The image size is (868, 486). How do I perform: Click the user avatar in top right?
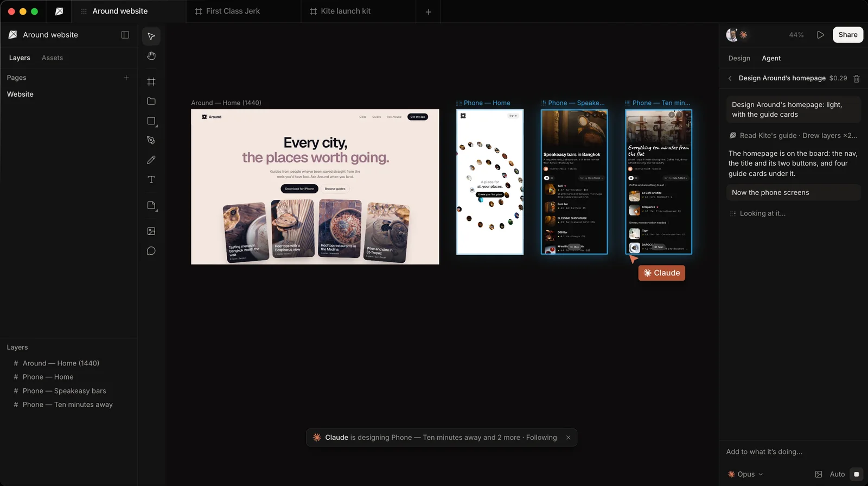[x=732, y=35]
